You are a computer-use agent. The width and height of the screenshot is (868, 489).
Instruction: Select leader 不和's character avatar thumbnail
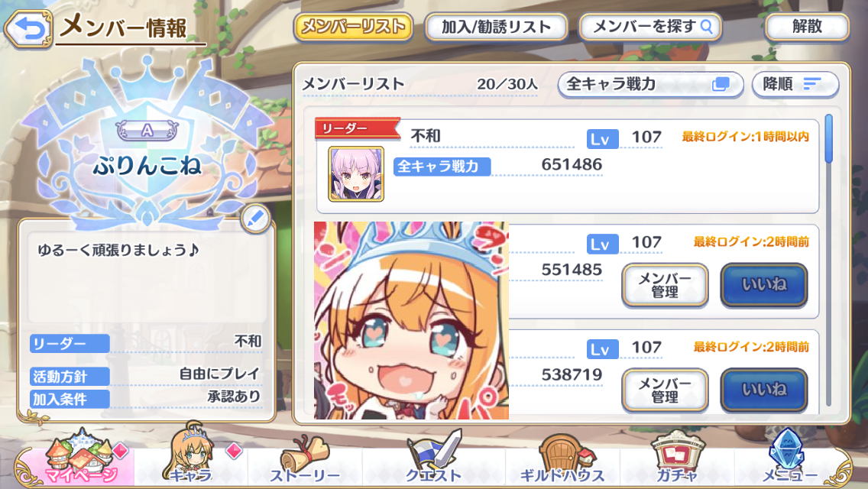coord(356,174)
